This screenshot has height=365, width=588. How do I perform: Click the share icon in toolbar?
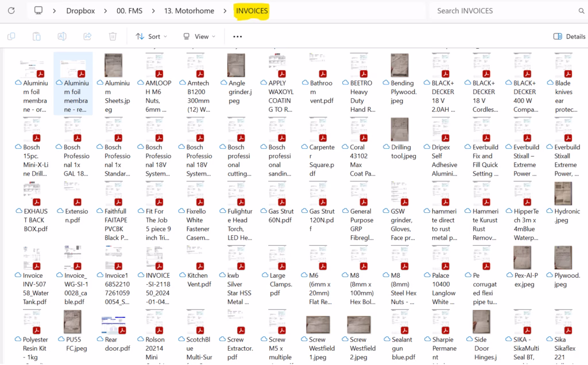(x=87, y=36)
